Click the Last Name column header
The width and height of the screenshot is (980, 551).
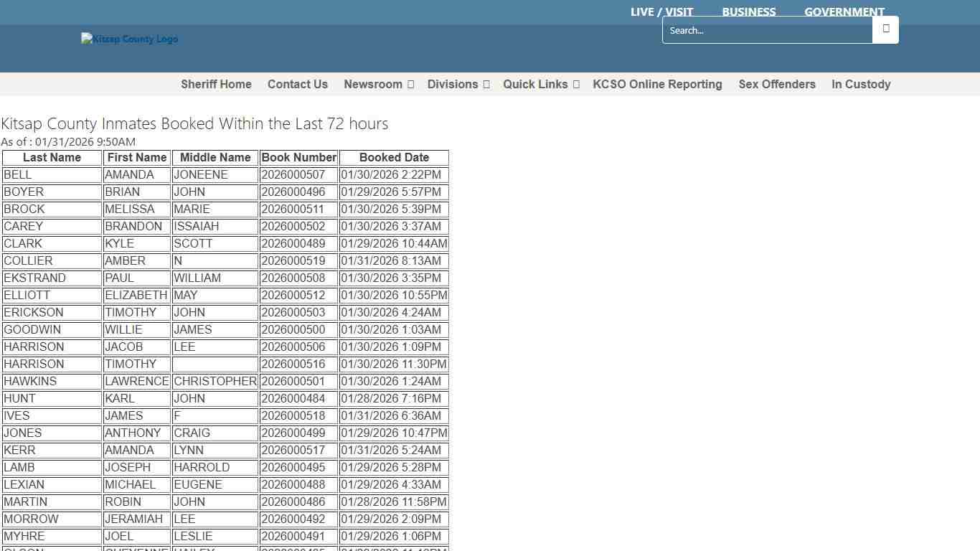51,157
